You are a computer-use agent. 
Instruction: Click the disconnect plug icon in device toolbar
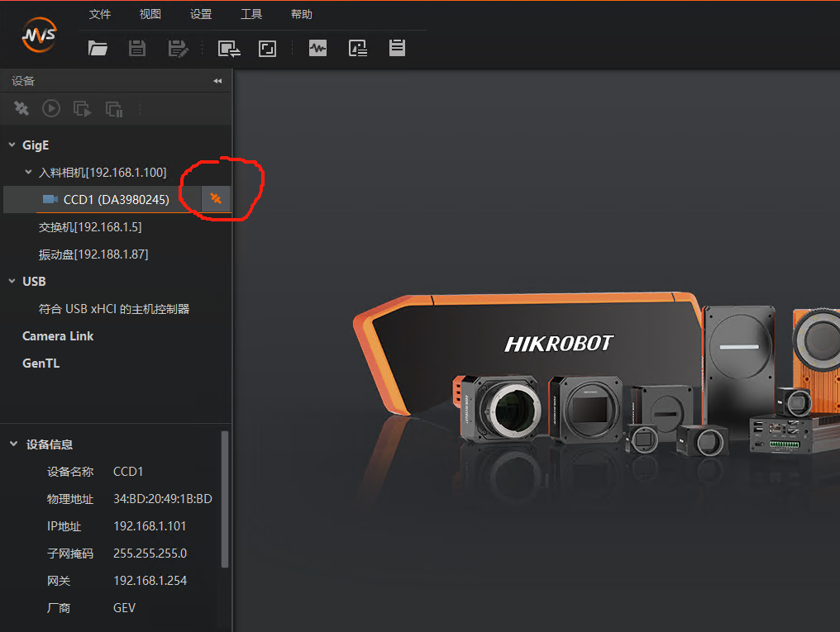21,108
